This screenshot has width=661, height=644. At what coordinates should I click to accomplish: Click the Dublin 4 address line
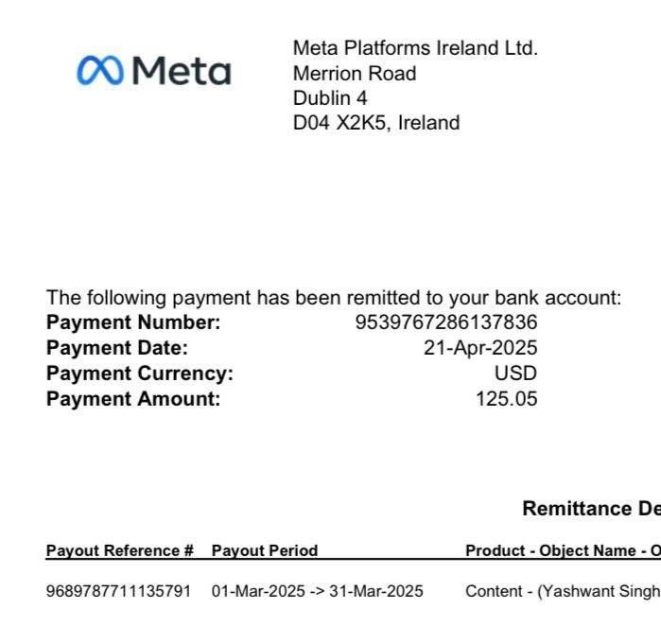(330, 98)
